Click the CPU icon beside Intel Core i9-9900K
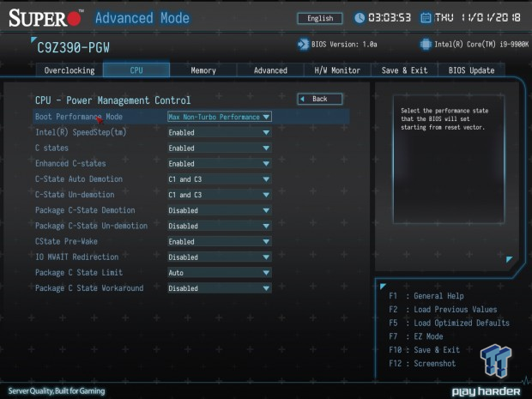532x399 pixels. pyautogui.click(x=426, y=45)
